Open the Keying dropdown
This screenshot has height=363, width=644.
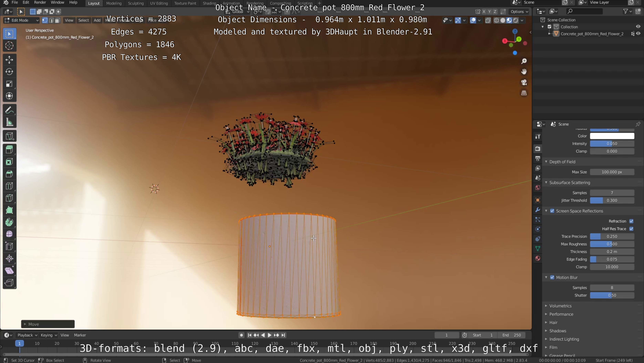click(x=49, y=335)
